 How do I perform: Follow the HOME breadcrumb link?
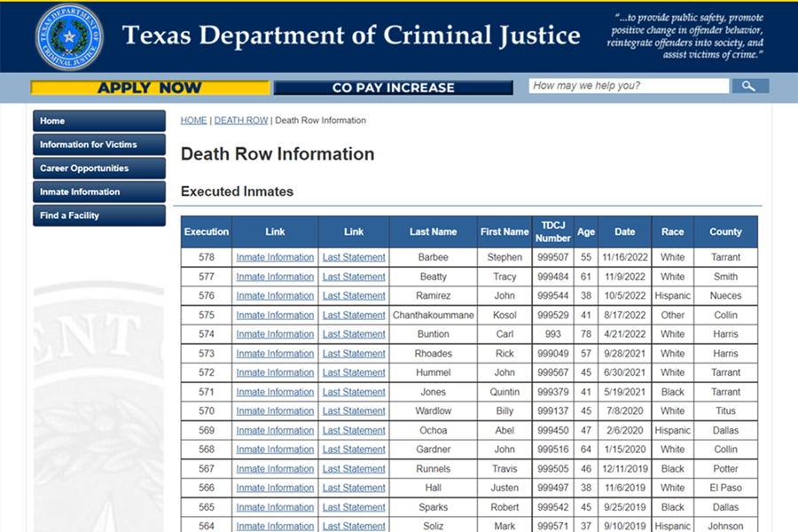click(193, 121)
